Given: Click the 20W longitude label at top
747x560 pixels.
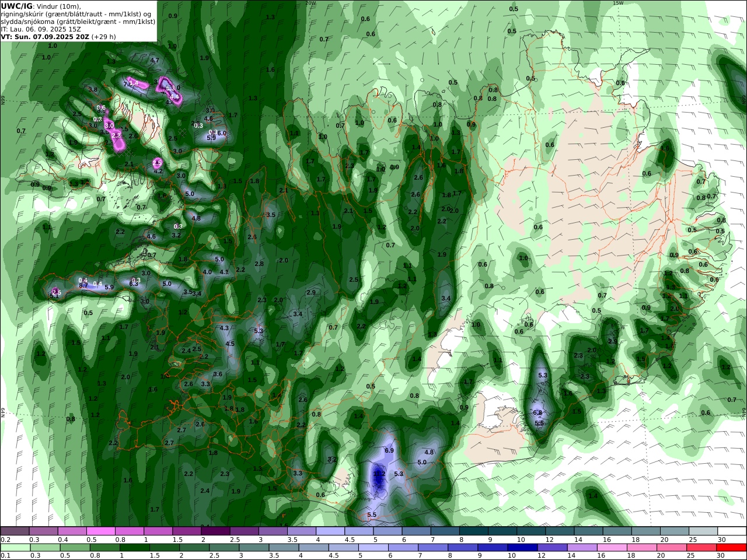Looking at the screenshot, I should click(310, 3).
